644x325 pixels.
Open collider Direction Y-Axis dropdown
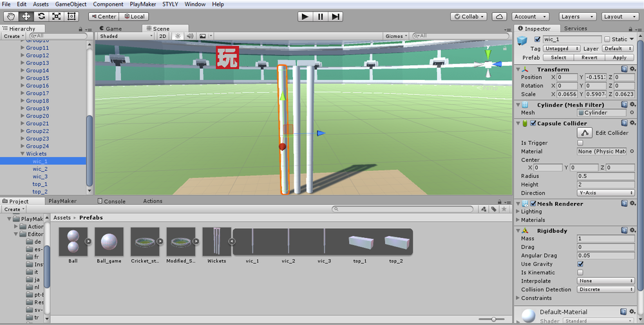pyautogui.click(x=606, y=193)
